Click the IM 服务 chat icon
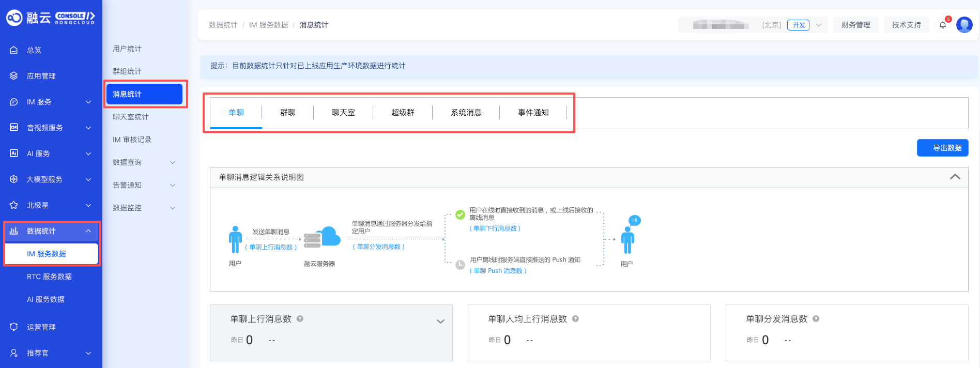The width and height of the screenshot is (980, 368). 14,102
